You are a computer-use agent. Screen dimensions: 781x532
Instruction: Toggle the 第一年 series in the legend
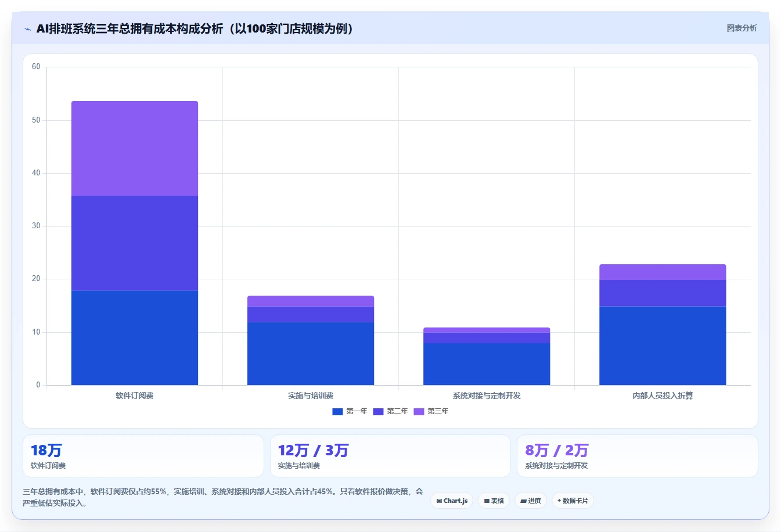(x=350, y=411)
